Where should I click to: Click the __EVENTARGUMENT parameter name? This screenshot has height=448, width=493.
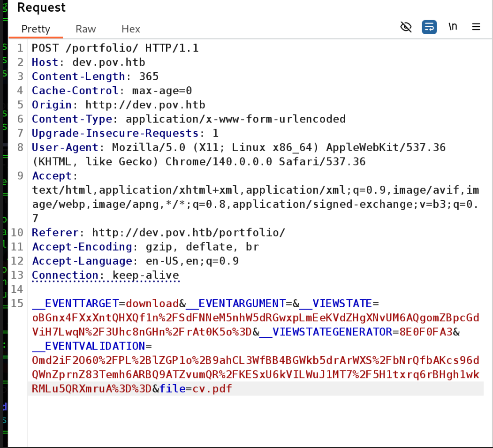pyautogui.click(x=235, y=304)
